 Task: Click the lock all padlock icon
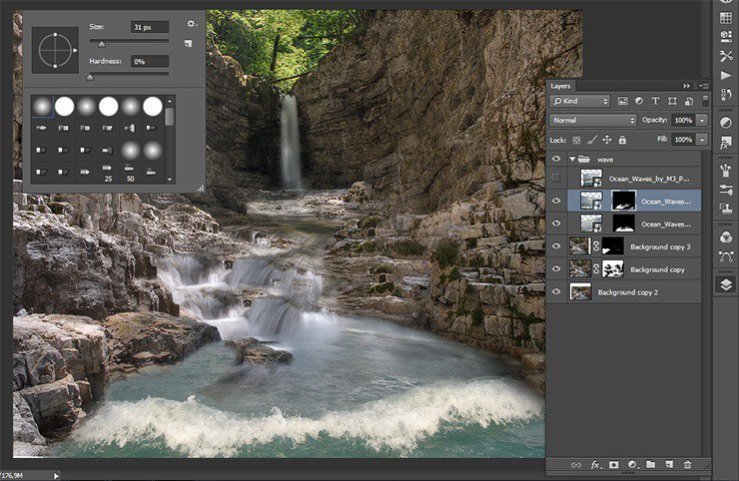tap(622, 140)
